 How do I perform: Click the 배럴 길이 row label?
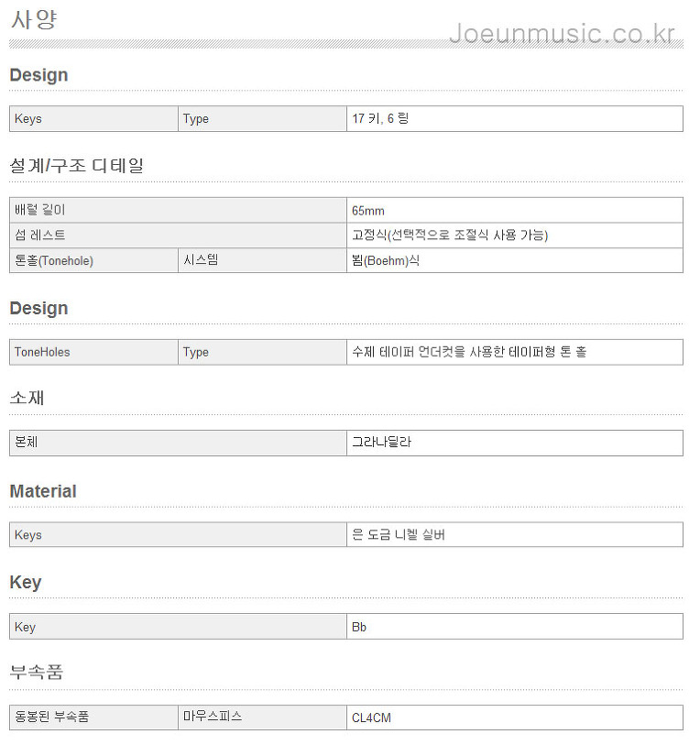(x=178, y=210)
